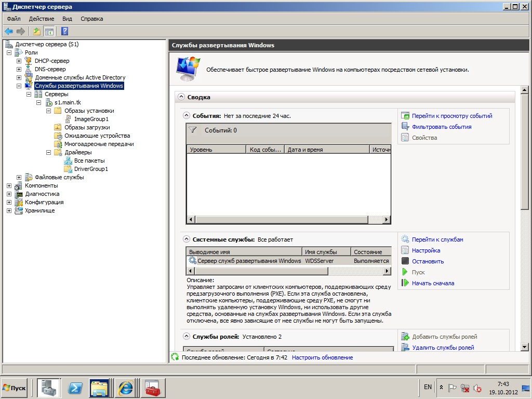
Task: Click the Active Directory domain services icon
Action: coord(29,77)
